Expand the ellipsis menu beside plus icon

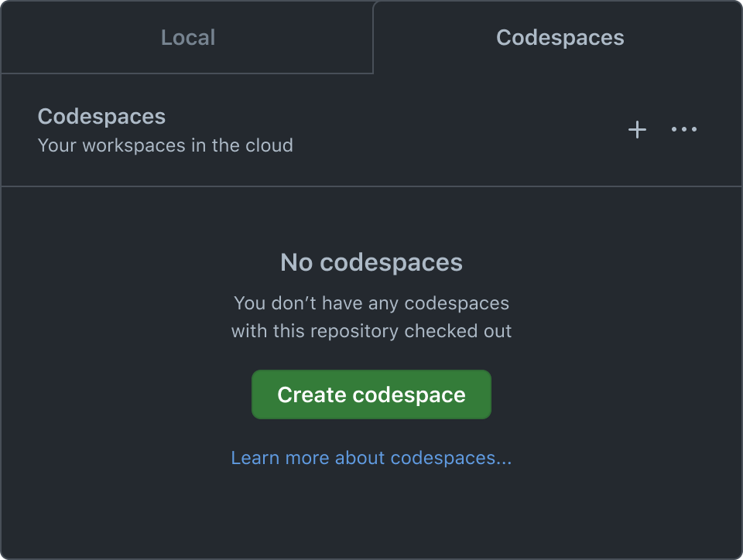click(684, 130)
